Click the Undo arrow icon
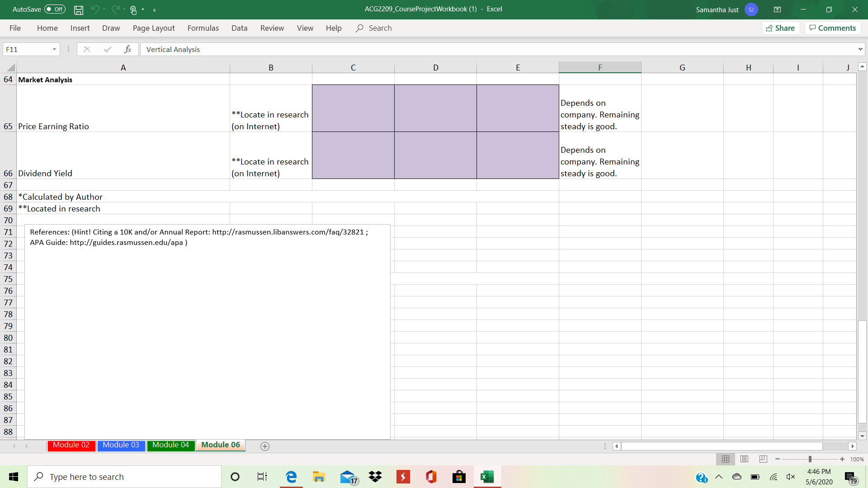This screenshot has height=488, width=868. tap(94, 9)
